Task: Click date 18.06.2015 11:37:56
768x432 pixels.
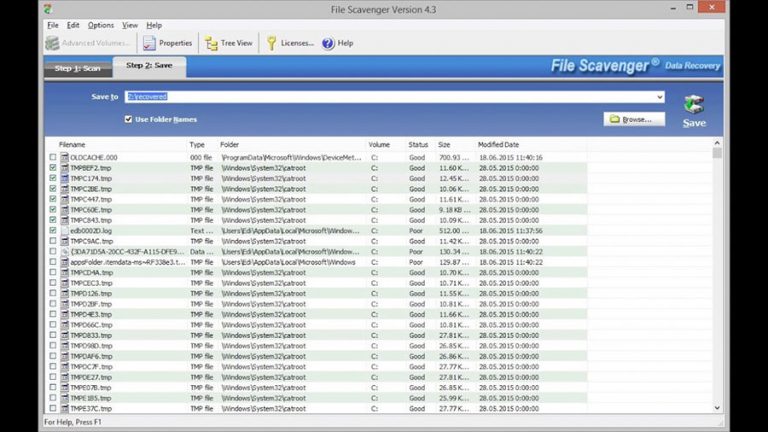Action: 511,230
